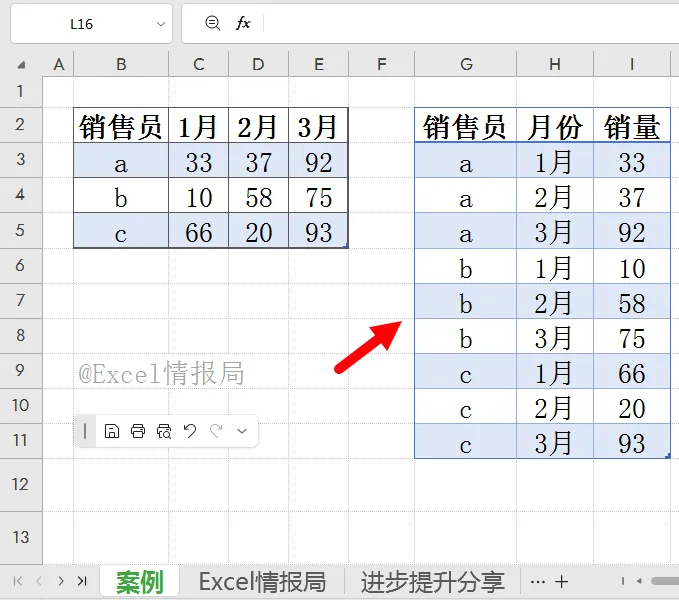
Task: Click the ellipsis to show more sheets
Action: [537, 582]
